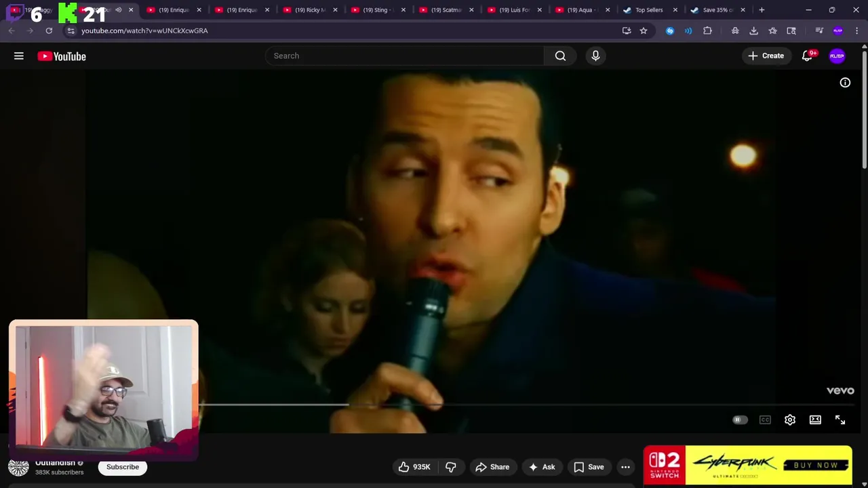This screenshot has width=868, height=488.
Task: Open the YouTube notifications bell
Action: pos(807,56)
